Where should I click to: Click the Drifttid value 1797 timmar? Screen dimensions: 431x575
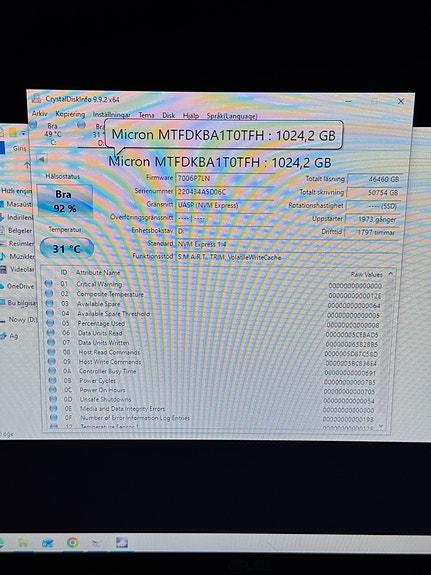[x=372, y=232]
